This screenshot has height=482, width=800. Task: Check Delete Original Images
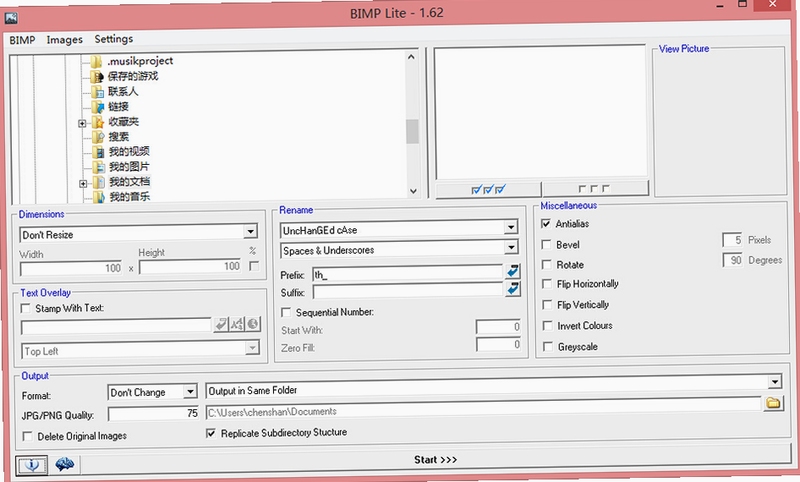coord(28,437)
